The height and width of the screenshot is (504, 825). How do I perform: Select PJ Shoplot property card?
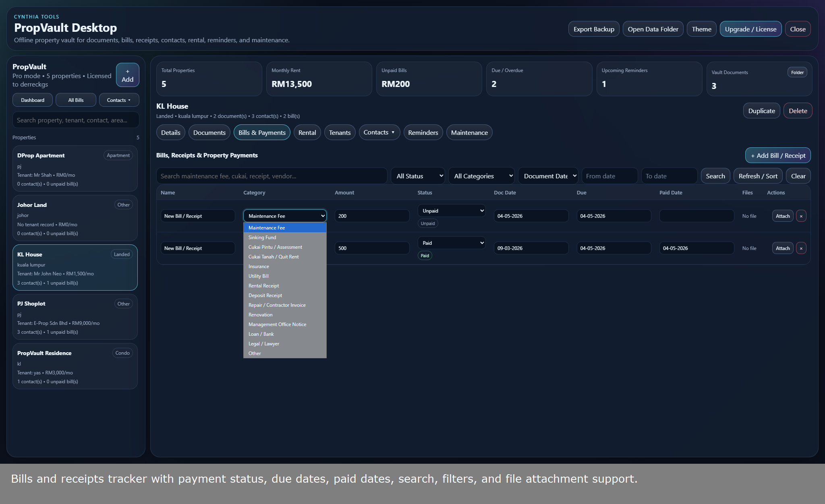tap(75, 317)
